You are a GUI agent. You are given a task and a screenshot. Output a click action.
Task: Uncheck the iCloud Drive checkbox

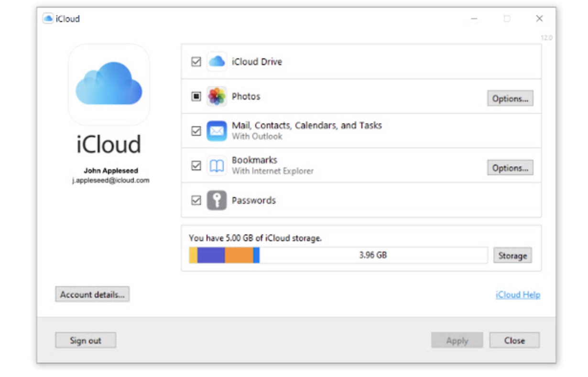click(x=196, y=62)
